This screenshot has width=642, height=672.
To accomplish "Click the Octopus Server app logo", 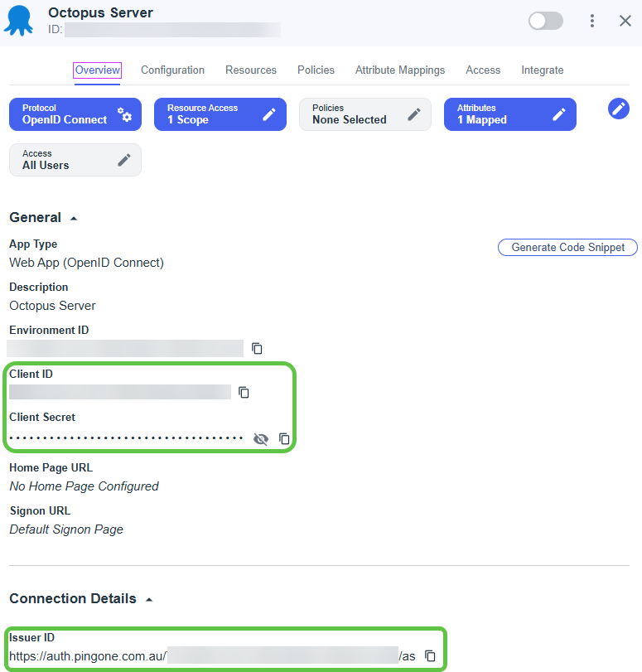I will (20, 21).
